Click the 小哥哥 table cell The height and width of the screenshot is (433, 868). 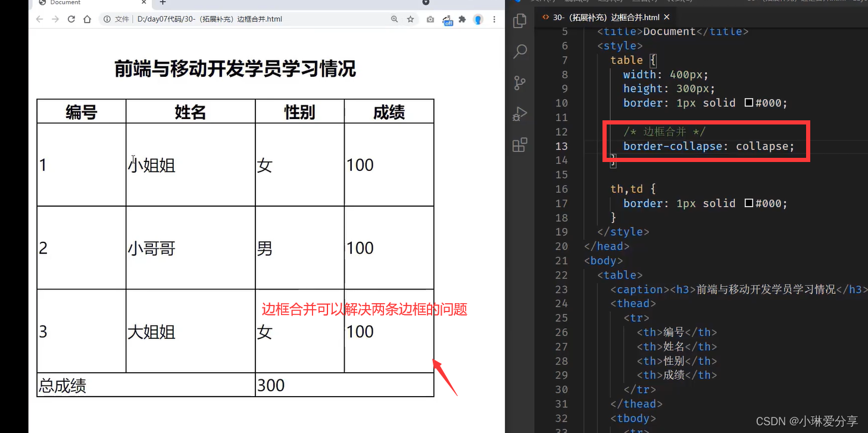(191, 248)
